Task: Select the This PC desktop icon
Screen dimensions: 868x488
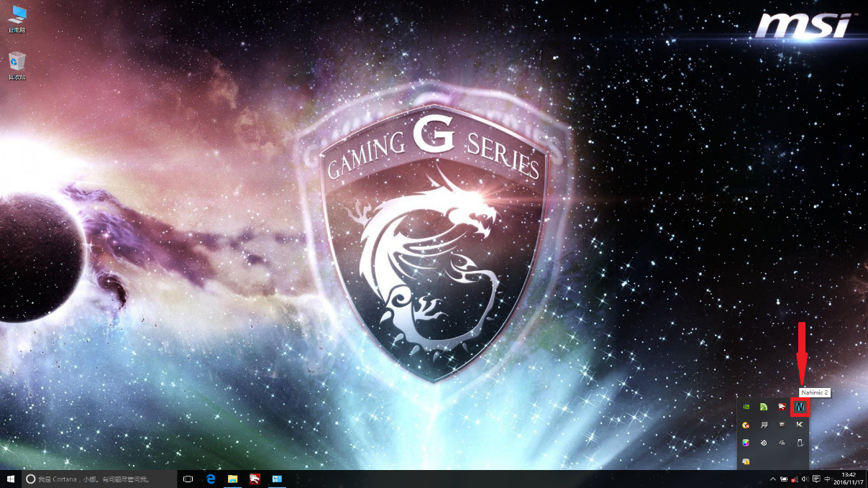Action: click(x=17, y=19)
